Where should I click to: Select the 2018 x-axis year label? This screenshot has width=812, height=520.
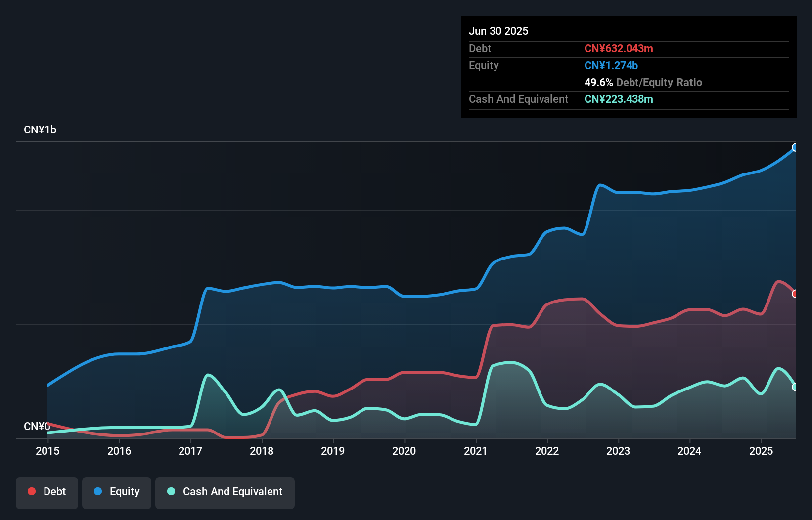262,451
